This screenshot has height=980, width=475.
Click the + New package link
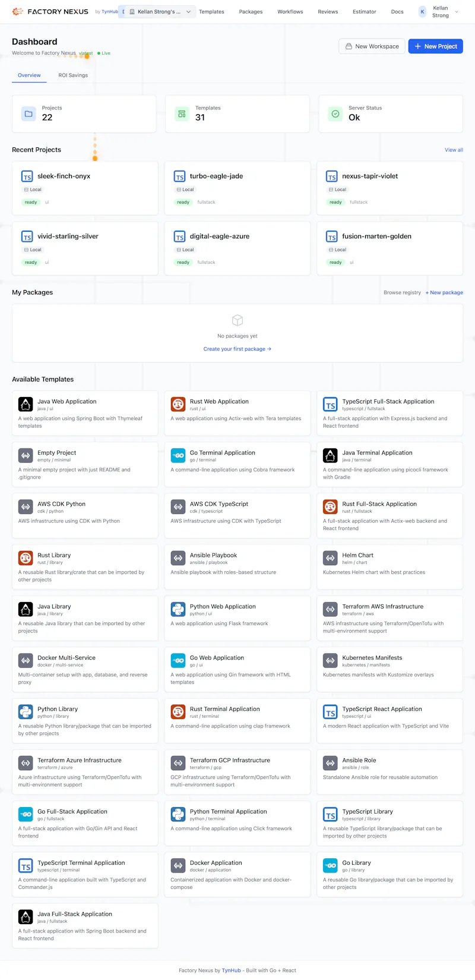click(x=444, y=292)
